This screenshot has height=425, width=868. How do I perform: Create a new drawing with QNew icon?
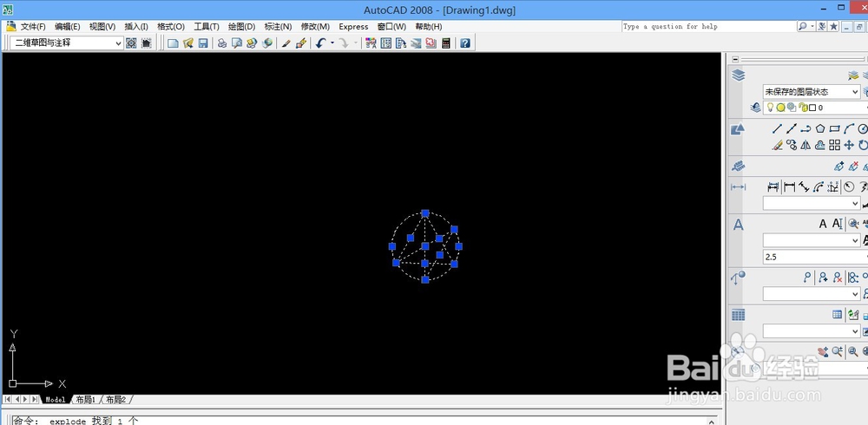click(x=174, y=43)
